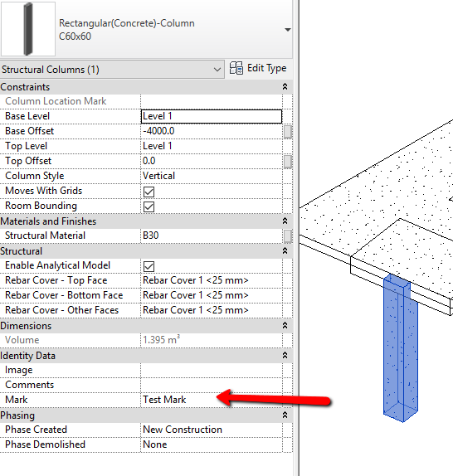The width and height of the screenshot is (453, 476).
Task: Click the Comments value field
Action: click(x=212, y=385)
